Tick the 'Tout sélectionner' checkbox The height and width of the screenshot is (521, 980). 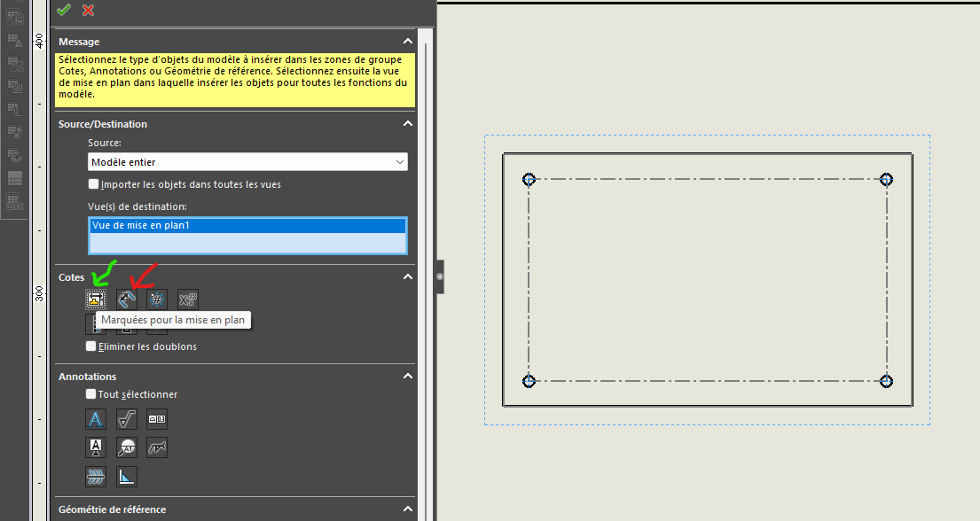[90, 394]
